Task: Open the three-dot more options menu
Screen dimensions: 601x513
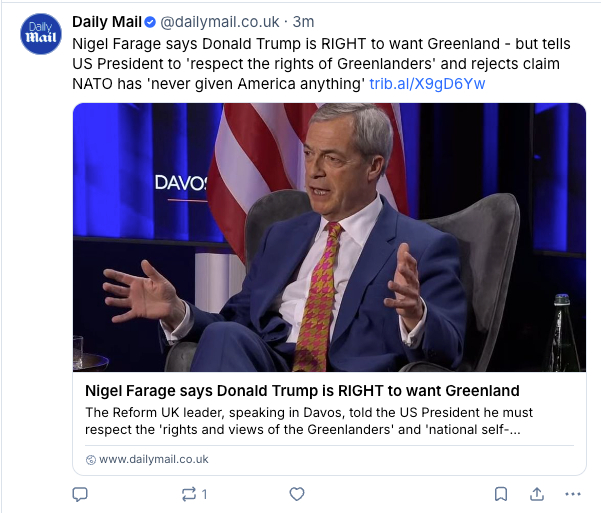Action: click(x=572, y=494)
